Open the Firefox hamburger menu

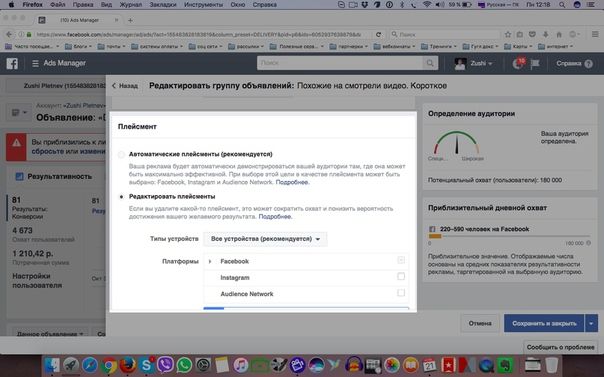[595, 35]
